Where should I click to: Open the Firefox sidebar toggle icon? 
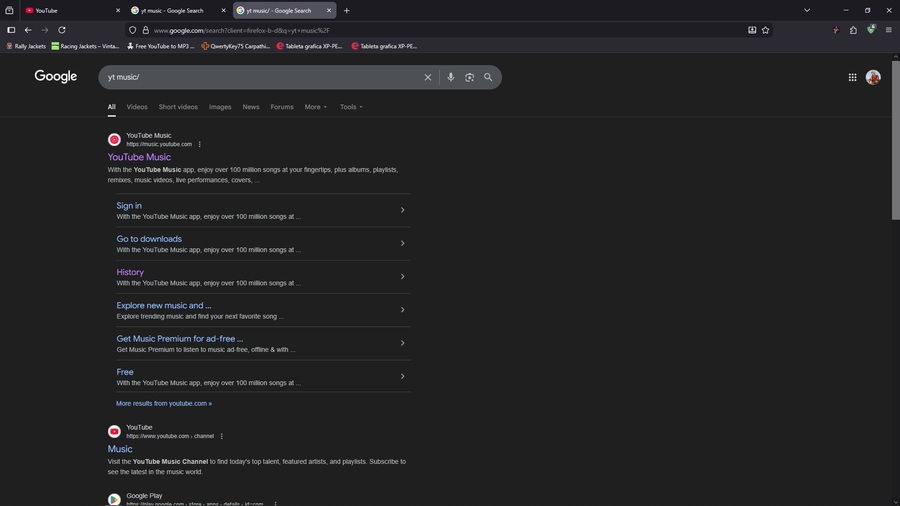11,30
